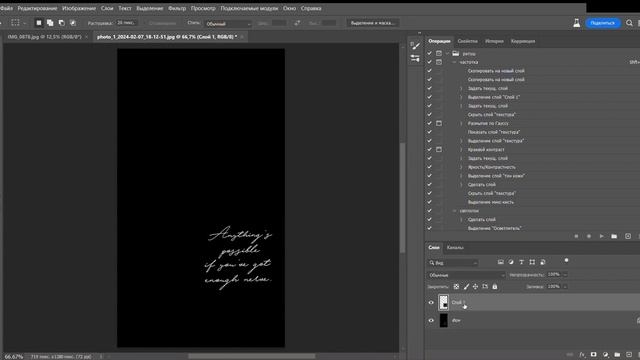Stop action recording in Actions panel
The image size is (640, 360).
(x=576, y=236)
